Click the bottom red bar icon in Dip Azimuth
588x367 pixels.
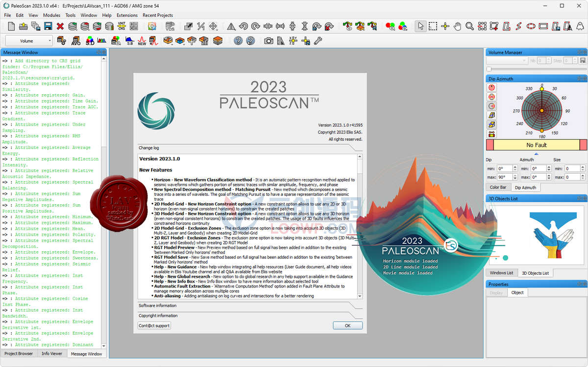[491, 134]
